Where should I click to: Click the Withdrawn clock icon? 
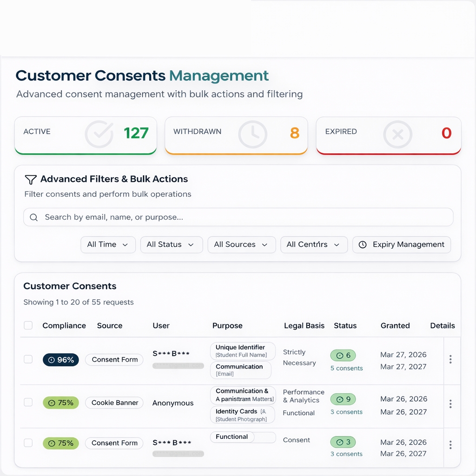(252, 134)
